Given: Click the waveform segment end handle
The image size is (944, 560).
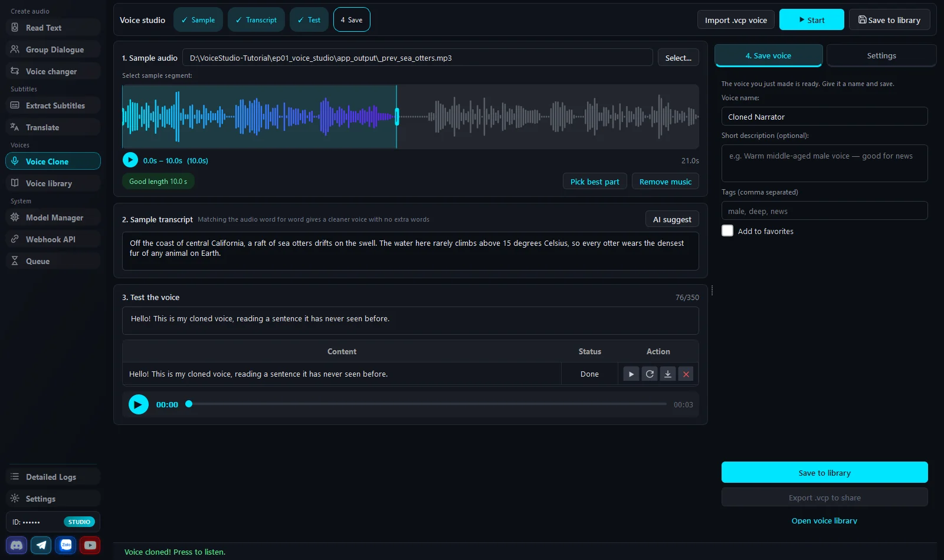Looking at the screenshot, I should (397, 117).
